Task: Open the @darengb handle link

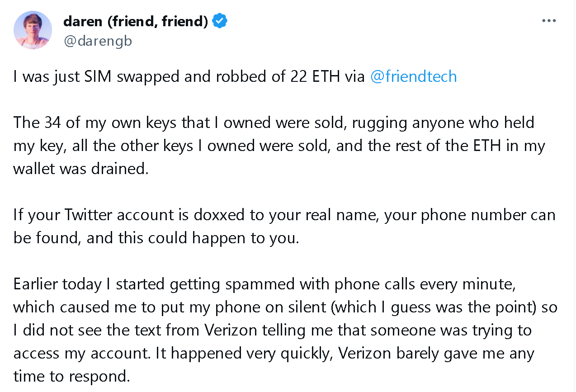Action: (98, 41)
